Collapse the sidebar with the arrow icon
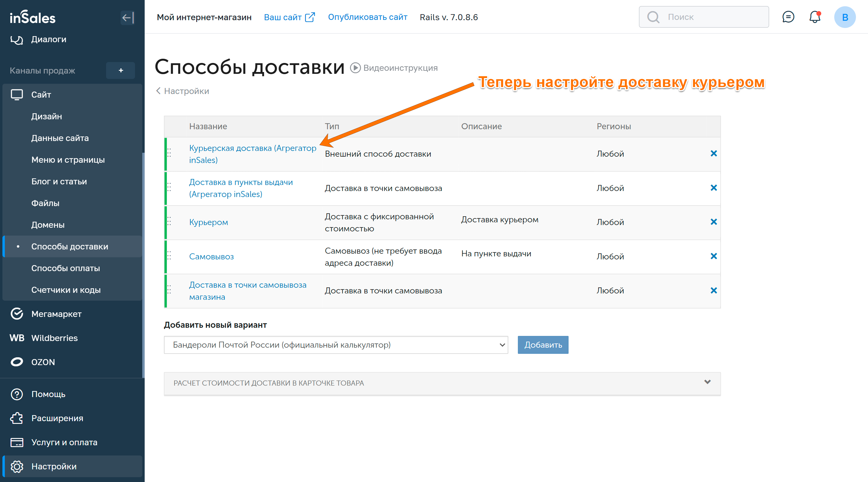The image size is (868, 482). click(x=128, y=17)
